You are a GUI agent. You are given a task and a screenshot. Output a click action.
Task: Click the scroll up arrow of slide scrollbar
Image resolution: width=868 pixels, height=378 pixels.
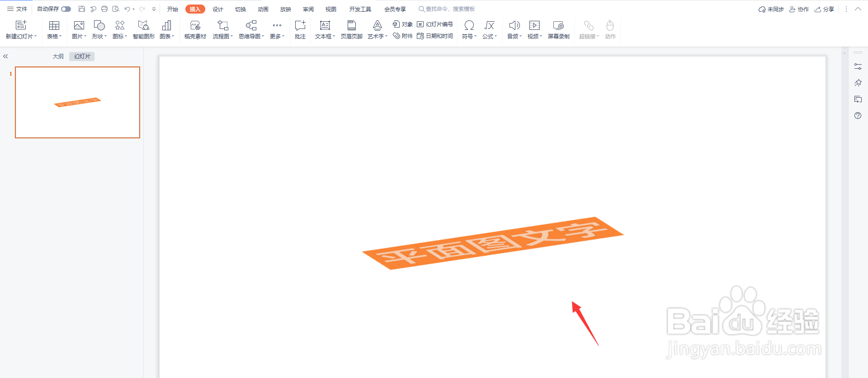point(844,53)
